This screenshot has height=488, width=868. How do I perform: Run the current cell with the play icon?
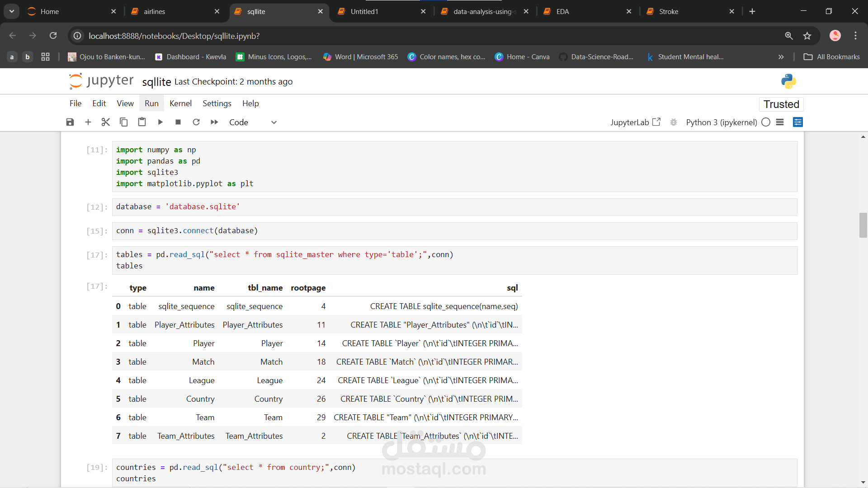click(x=160, y=122)
